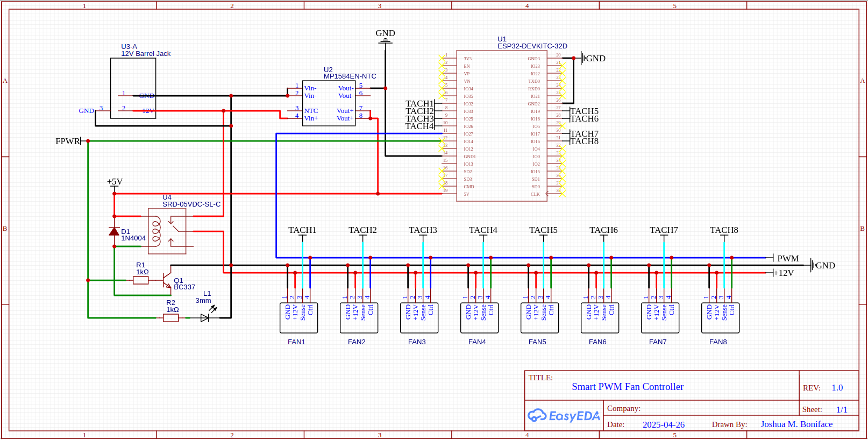868x440 pixels.
Task: Select the Q1 BC337 transistor symbol
Action: coord(167,280)
